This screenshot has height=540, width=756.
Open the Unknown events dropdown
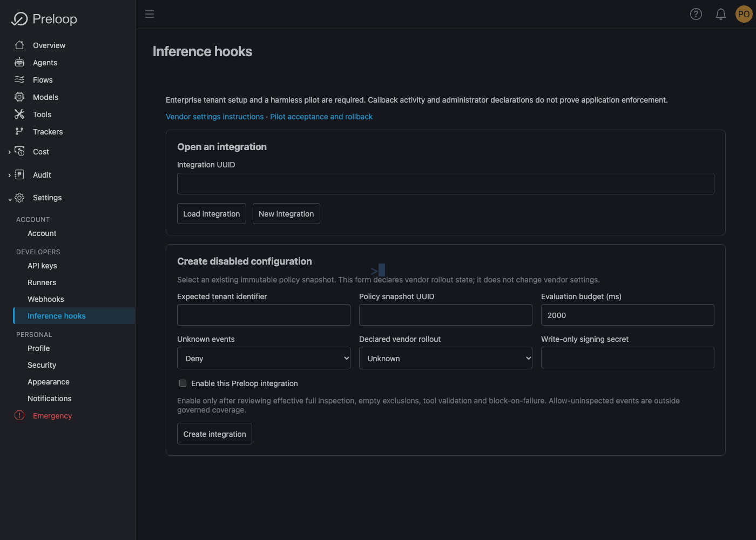click(264, 358)
